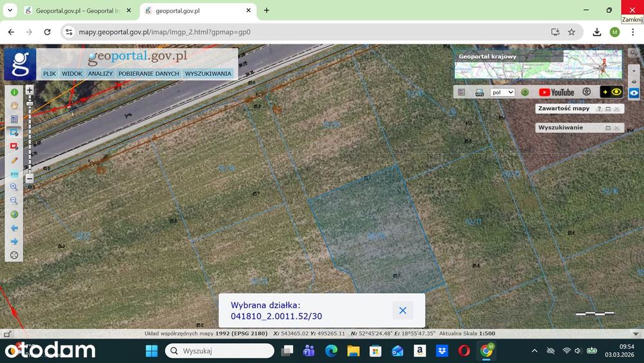Open the POBIERANIE DANYCH menu
The height and width of the screenshot is (363, 644).
pos(149,74)
